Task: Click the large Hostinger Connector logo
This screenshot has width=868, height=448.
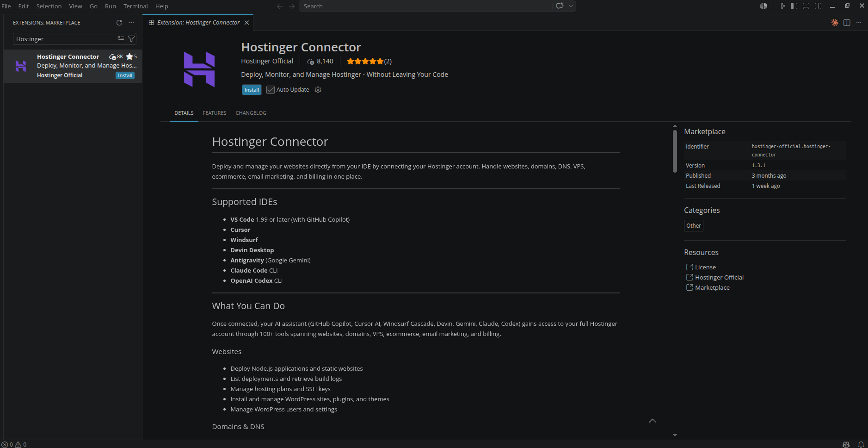Action: tap(199, 69)
